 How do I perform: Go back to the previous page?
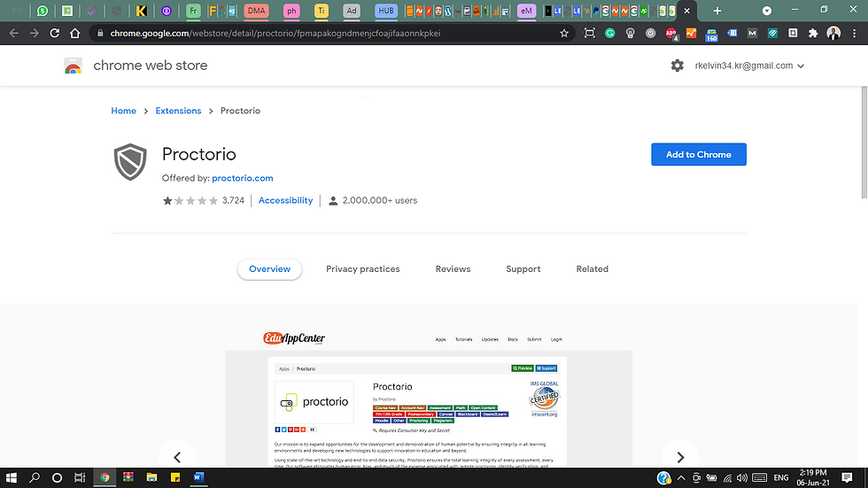tap(14, 33)
